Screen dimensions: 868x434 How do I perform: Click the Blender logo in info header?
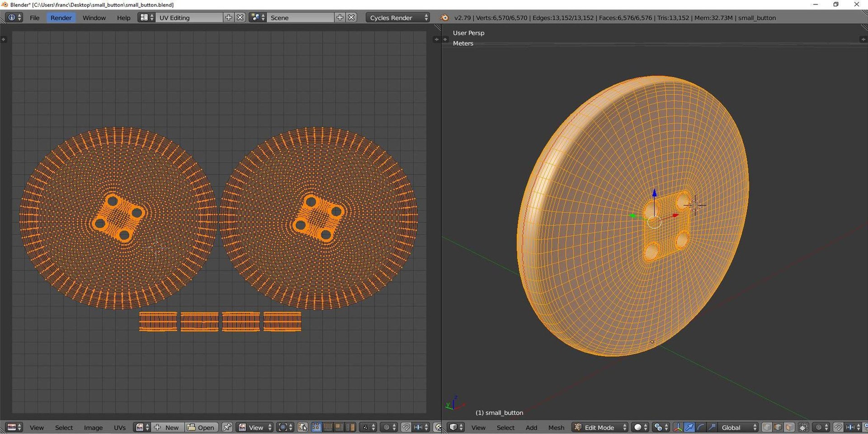pos(444,18)
